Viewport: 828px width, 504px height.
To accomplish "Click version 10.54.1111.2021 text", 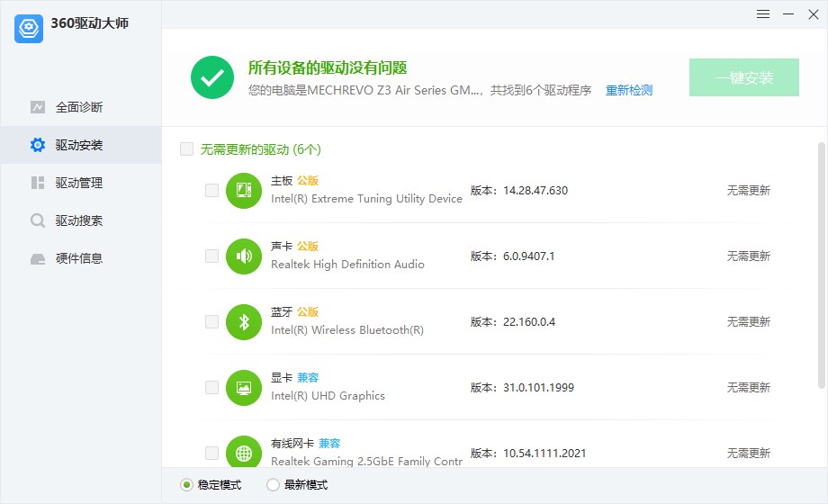I will point(544,454).
